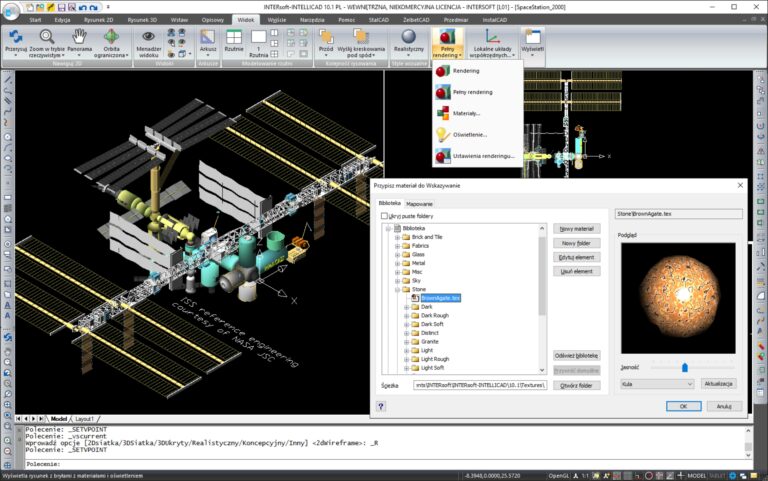Click the help question mark icon in dialog
768x481 pixels.
click(x=381, y=406)
